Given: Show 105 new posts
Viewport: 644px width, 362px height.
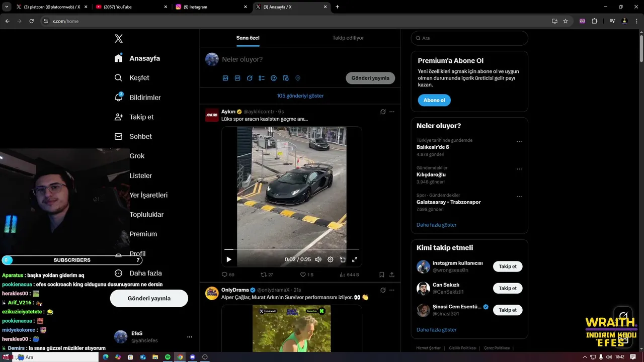Looking at the screenshot, I should click(x=300, y=96).
